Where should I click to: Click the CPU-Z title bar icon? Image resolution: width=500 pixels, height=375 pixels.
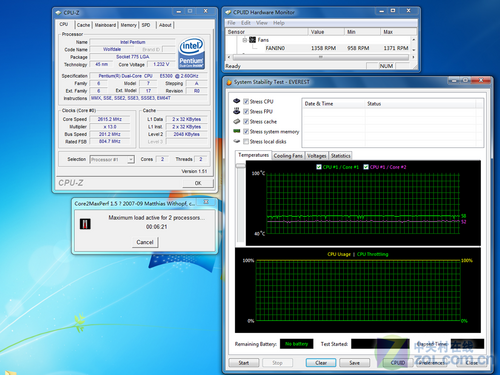click(x=59, y=13)
